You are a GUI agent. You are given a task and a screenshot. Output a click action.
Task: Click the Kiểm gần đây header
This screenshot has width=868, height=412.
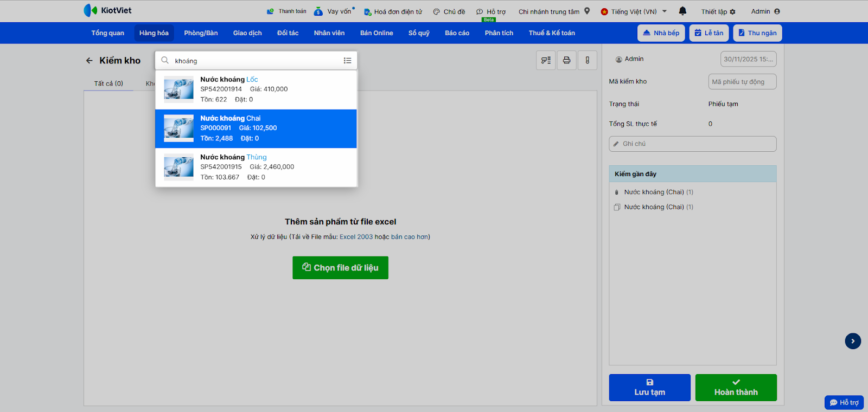coord(692,174)
